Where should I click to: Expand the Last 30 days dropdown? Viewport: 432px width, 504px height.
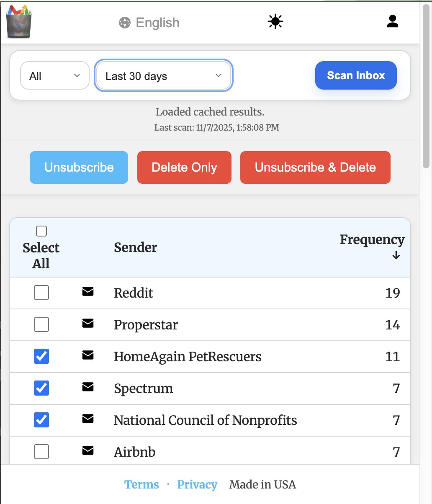[x=163, y=76]
